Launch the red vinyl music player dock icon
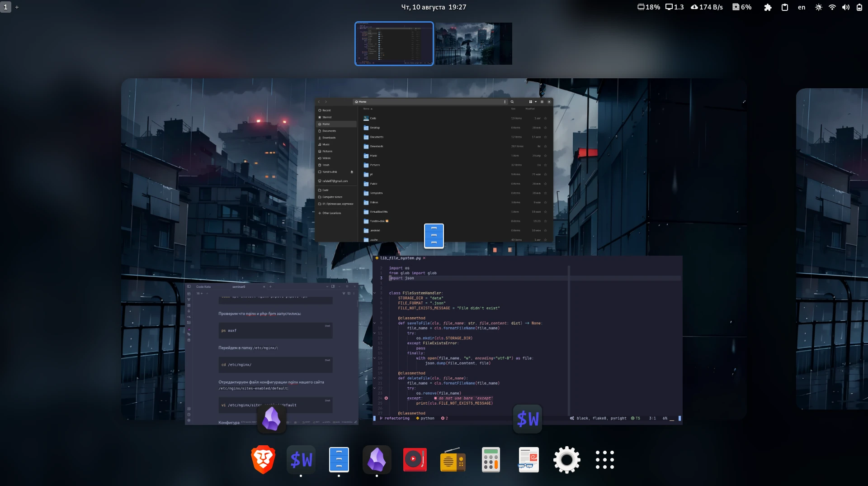This screenshot has height=486, width=868. coord(415,460)
